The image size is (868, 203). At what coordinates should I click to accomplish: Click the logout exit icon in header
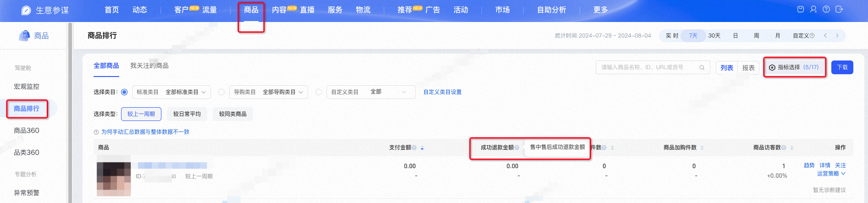(839, 9)
